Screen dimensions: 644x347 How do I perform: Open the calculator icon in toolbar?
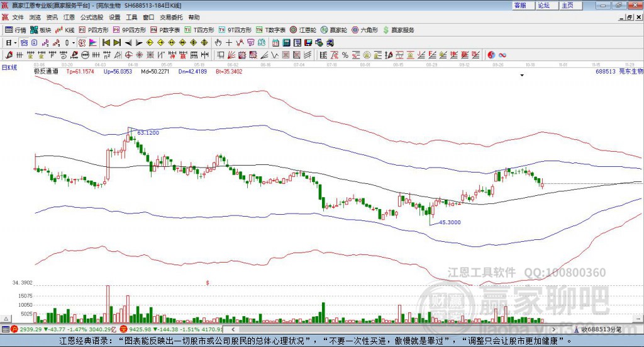[x=287, y=43]
